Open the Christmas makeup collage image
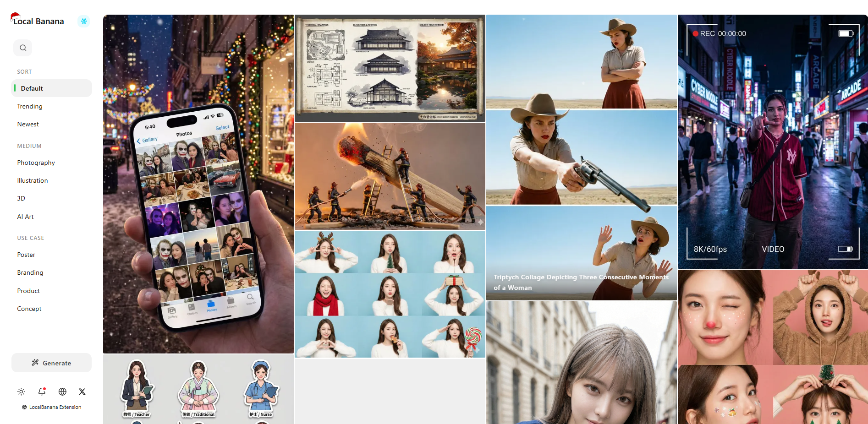This screenshot has height=424, width=868. (x=773, y=347)
